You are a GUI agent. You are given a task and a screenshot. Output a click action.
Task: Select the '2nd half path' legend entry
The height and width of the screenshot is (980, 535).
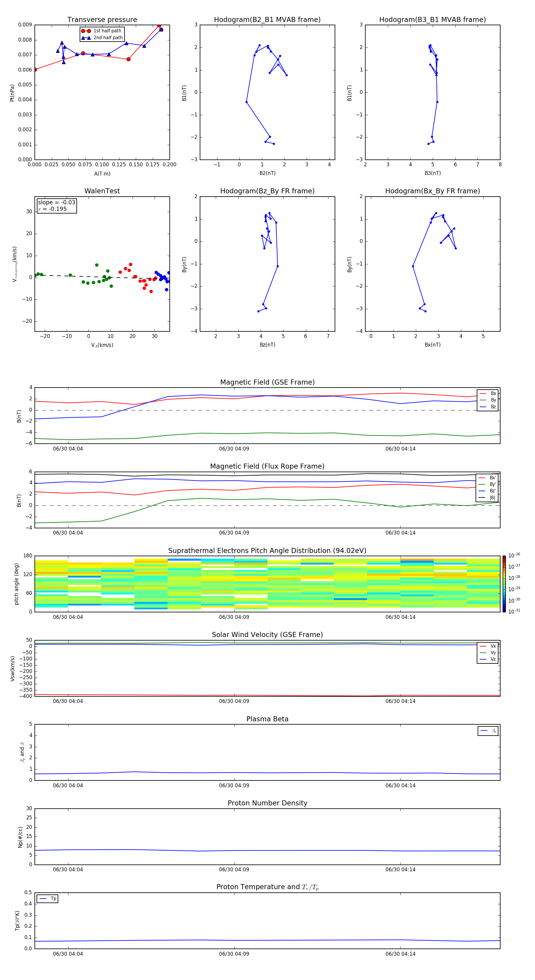tap(102, 38)
